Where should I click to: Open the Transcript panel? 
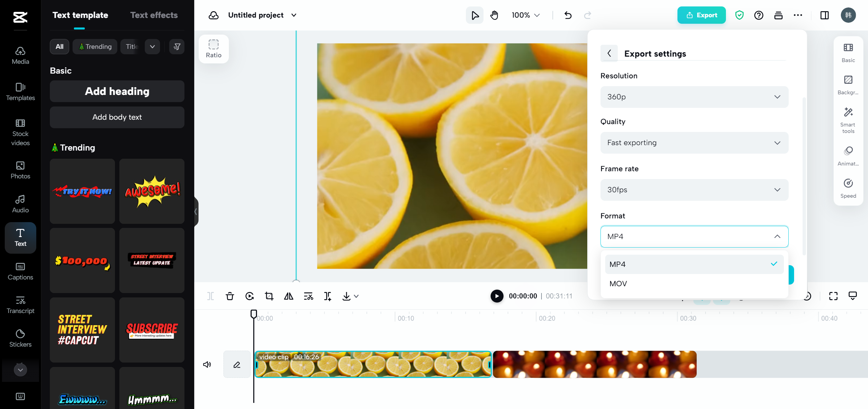point(20,304)
